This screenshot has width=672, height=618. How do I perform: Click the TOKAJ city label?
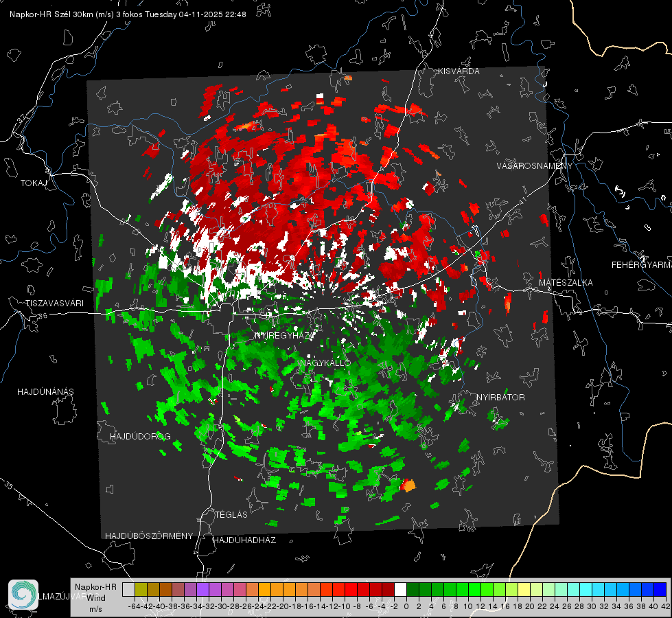34,183
